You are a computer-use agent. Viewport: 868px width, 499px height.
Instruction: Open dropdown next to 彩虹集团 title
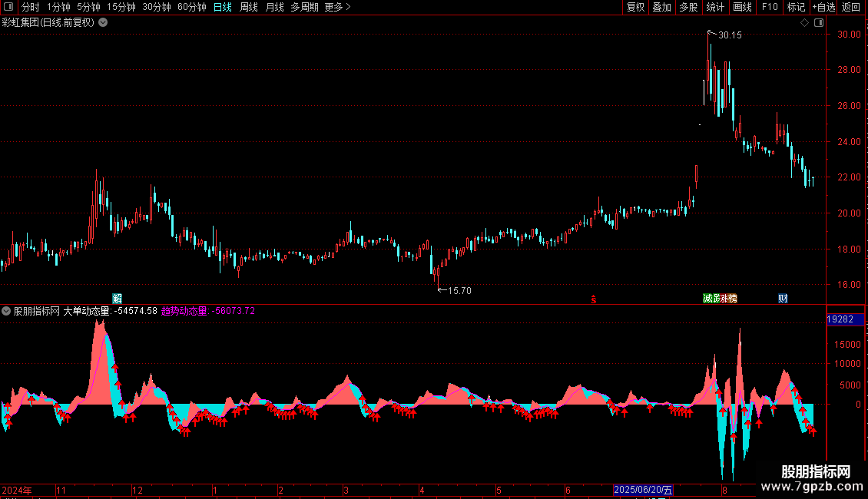pyautogui.click(x=103, y=23)
